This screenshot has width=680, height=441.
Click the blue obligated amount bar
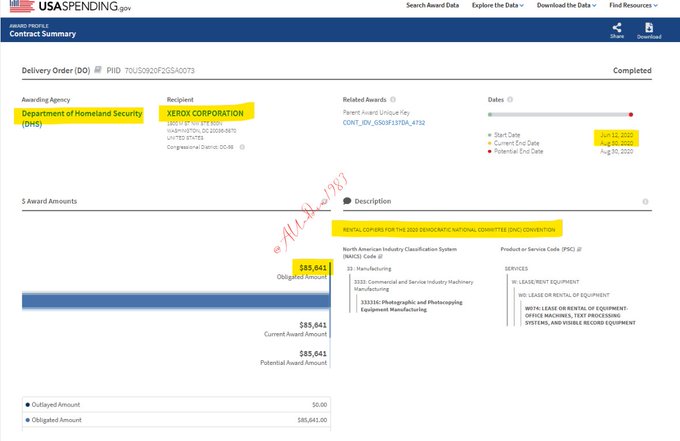pos(164,301)
